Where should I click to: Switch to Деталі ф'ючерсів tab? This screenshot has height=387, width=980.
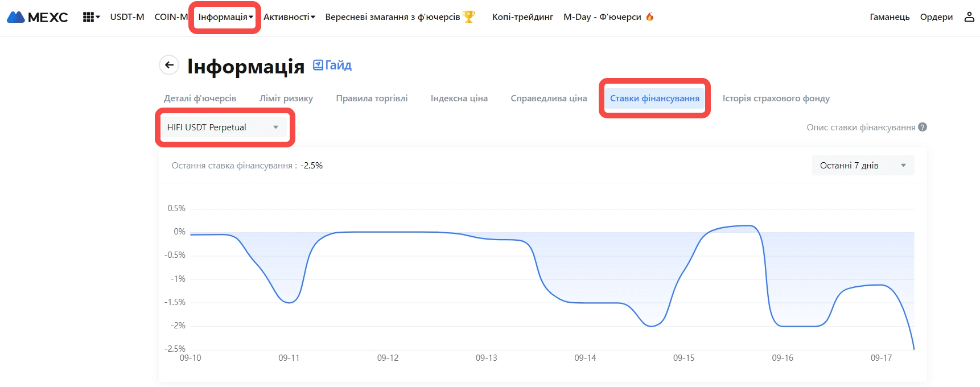point(200,98)
